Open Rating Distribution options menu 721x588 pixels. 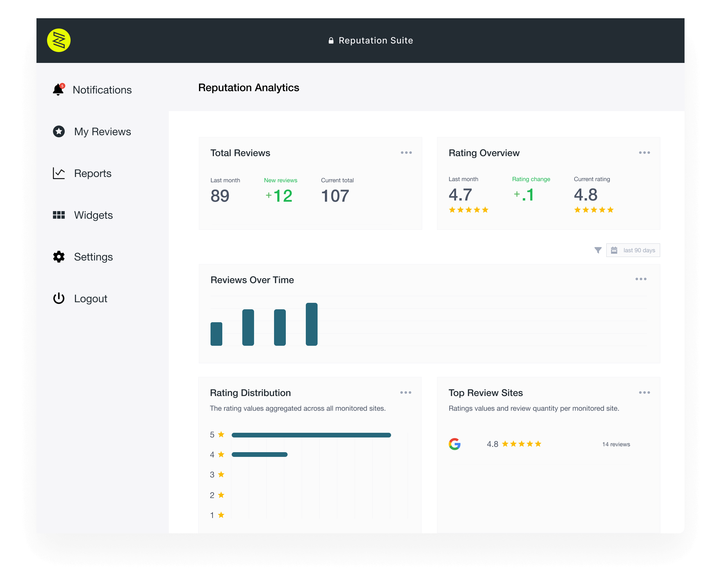405,392
